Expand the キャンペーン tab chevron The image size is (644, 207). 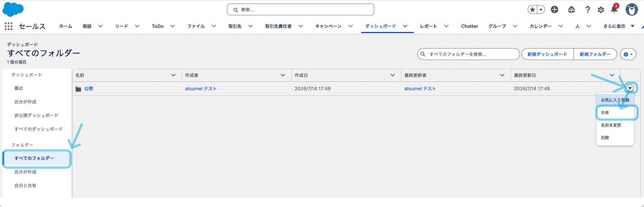pos(351,26)
